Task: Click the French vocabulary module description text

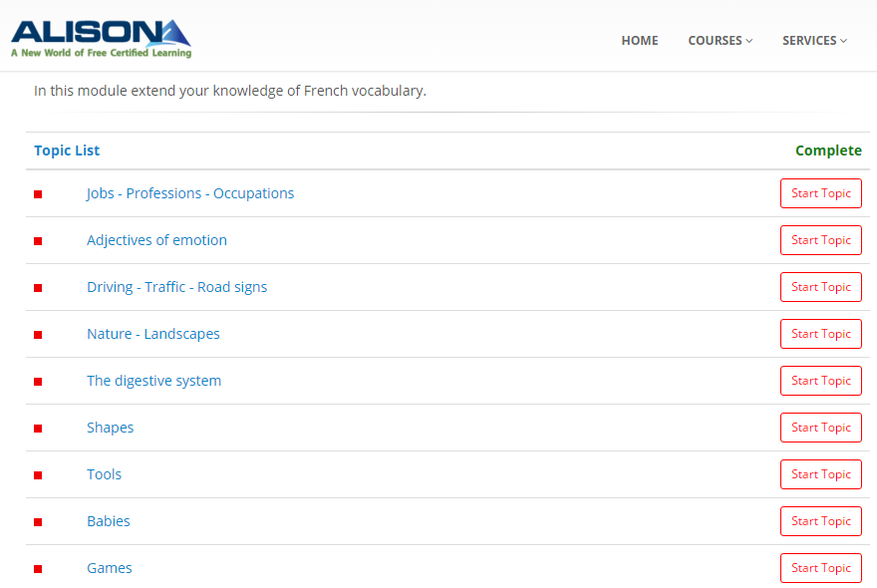Action: pyautogui.click(x=230, y=91)
